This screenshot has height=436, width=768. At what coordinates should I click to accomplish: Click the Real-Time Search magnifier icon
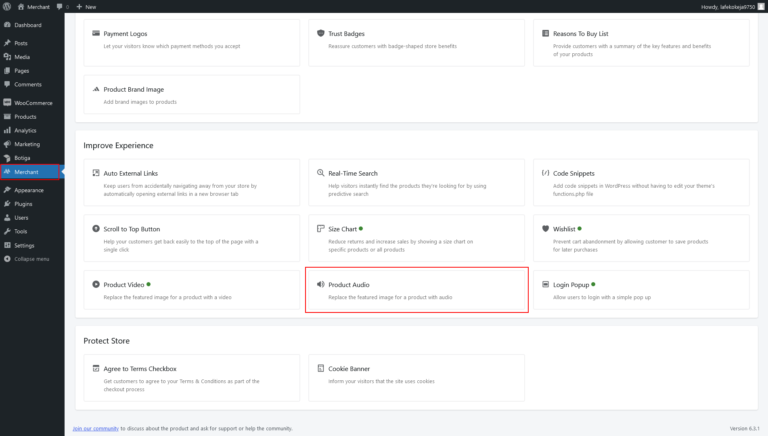321,173
